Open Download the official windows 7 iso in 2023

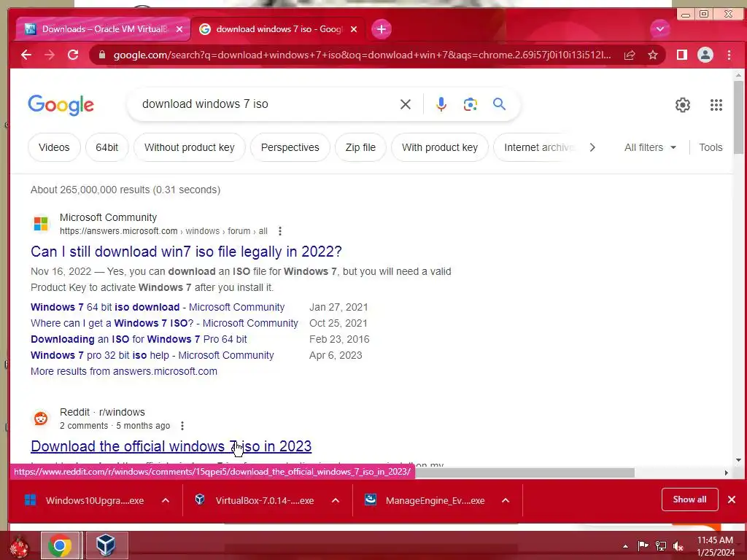click(171, 446)
